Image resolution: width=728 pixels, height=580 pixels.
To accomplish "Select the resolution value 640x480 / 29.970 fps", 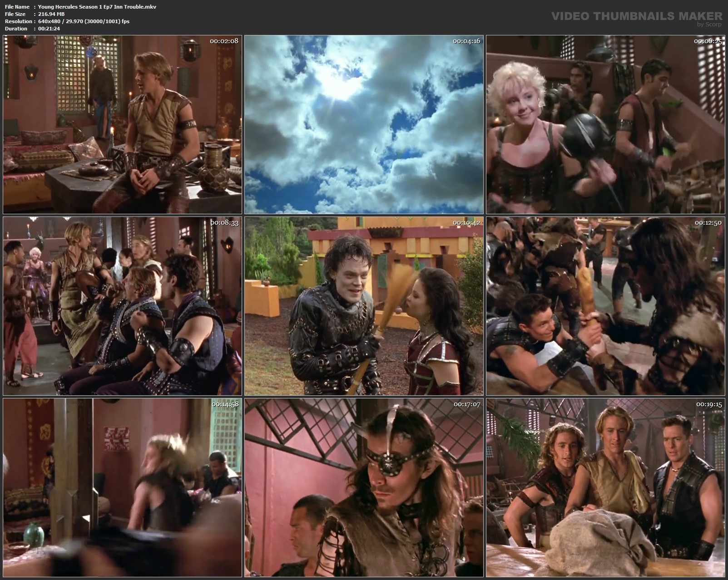I will coord(84,21).
